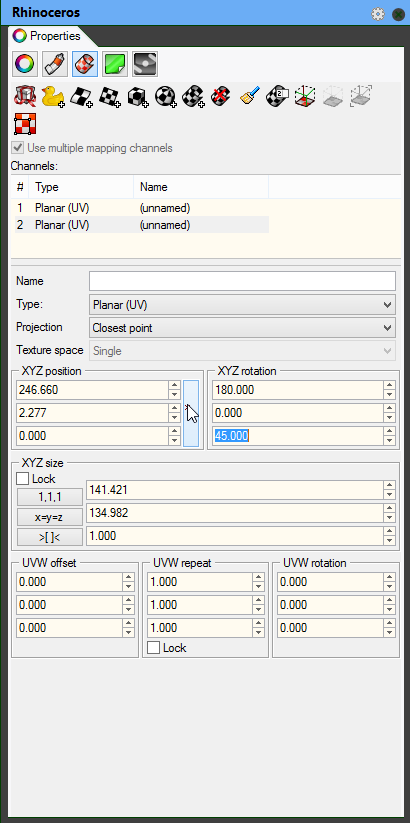Click the first UVW offset field

(69, 582)
